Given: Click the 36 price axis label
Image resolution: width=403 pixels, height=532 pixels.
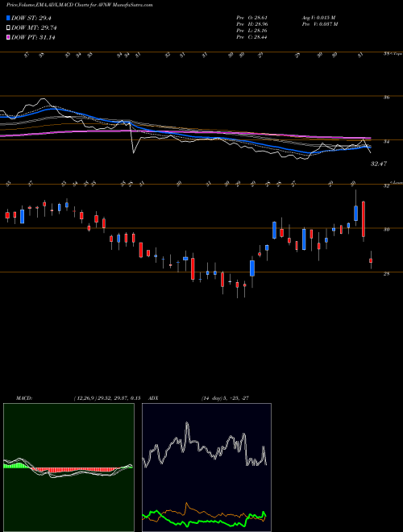Looking at the screenshot, I should coord(386,98).
